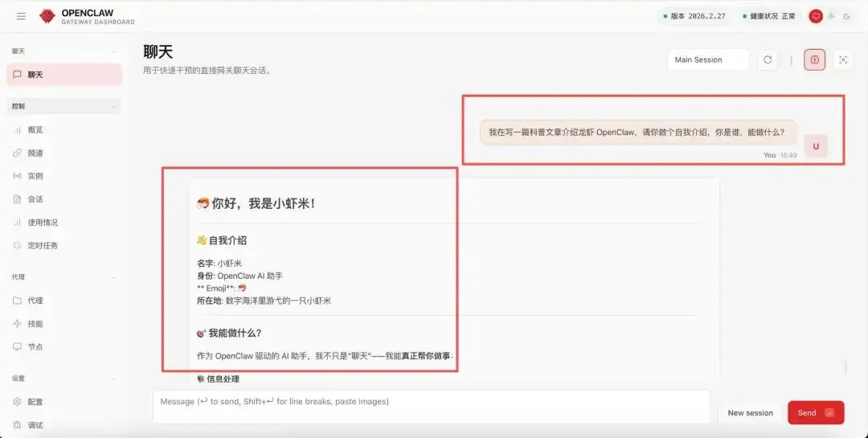Open the 定时任务 scheduled tasks page
Screen dimensions: 868x438
(x=63, y=245)
